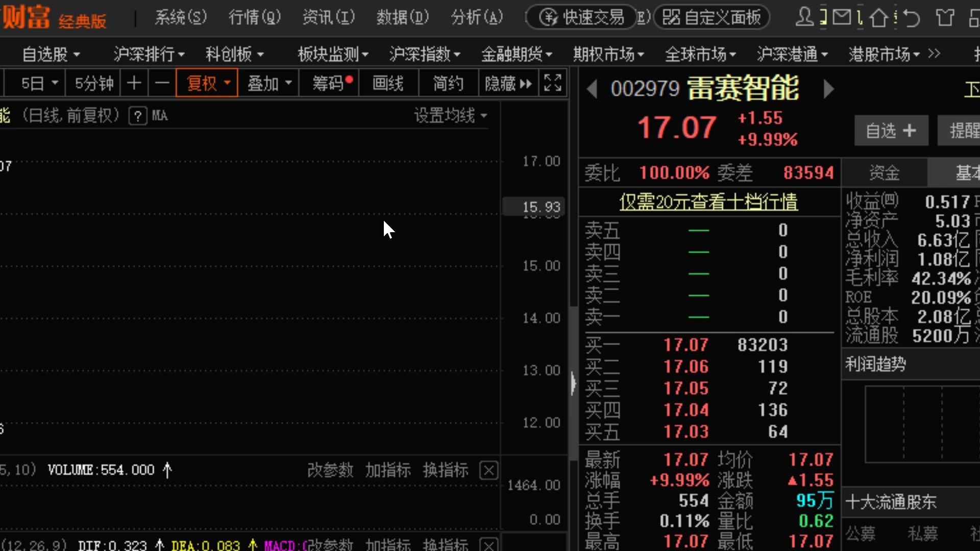This screenshot has height=551, width=980.
Task: Click the 买二 price 17.06
Action: [685, 366]
